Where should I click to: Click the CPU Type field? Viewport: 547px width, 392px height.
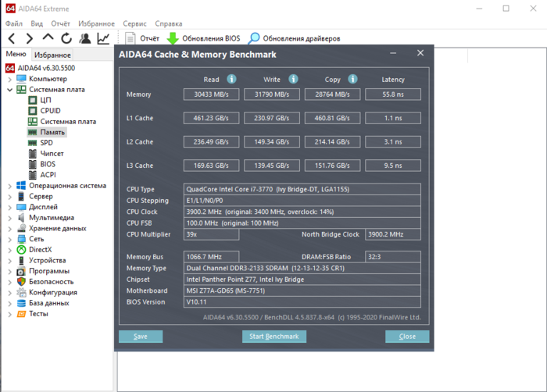(302, 190)
